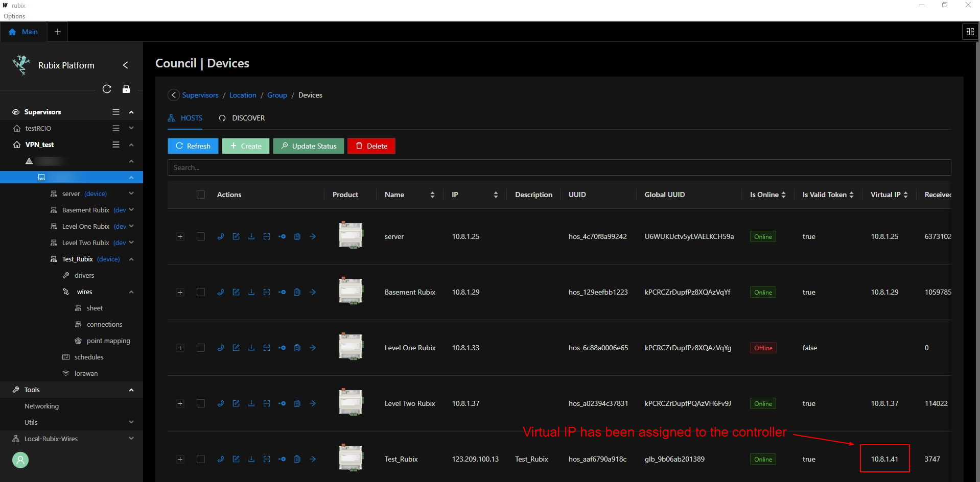Click the edit icon in the server row

tap(236, 236)
